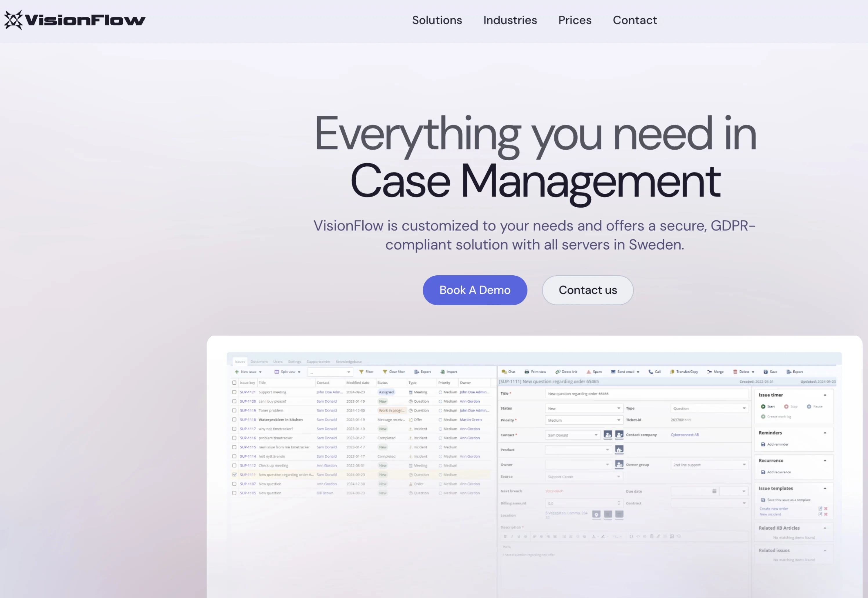Open the Status dropdown showing New
868x598 pixels.
583,408
